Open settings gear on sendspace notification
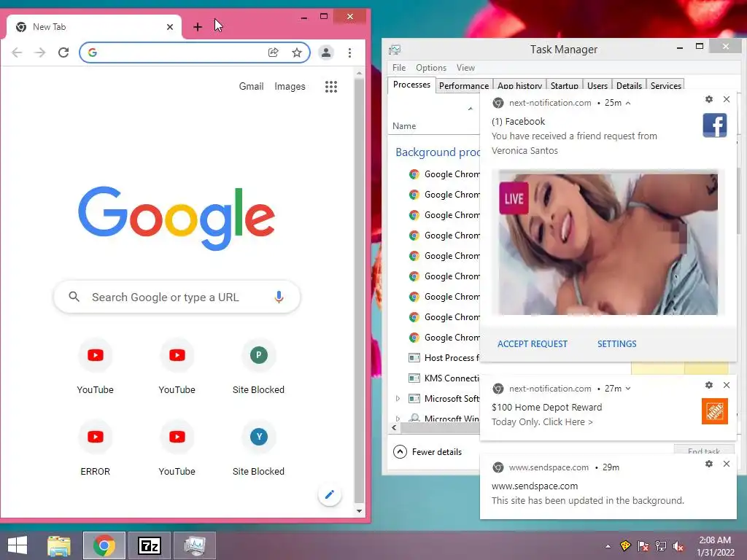Viewport: 747px width, 560px height. (x=709, y=464)
